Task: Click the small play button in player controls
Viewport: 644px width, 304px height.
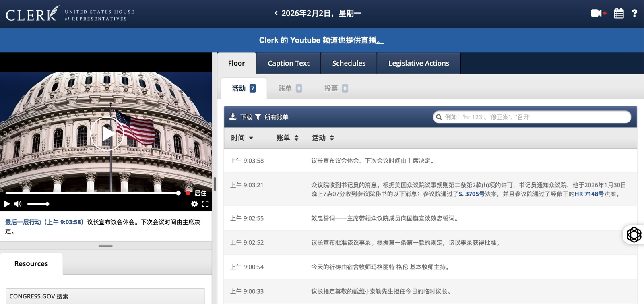Action: [x=7, y=204]
